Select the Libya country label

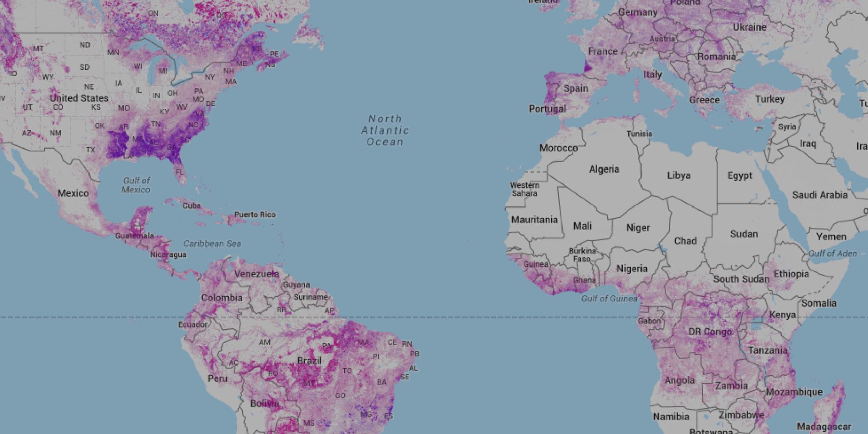pyautogui.click(x=679, y=175)
